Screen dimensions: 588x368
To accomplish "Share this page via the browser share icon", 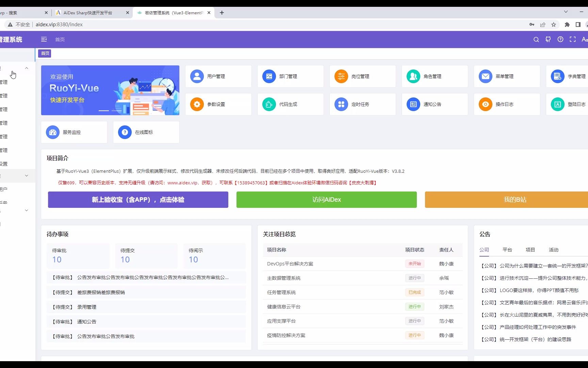I will coord(543,25).
